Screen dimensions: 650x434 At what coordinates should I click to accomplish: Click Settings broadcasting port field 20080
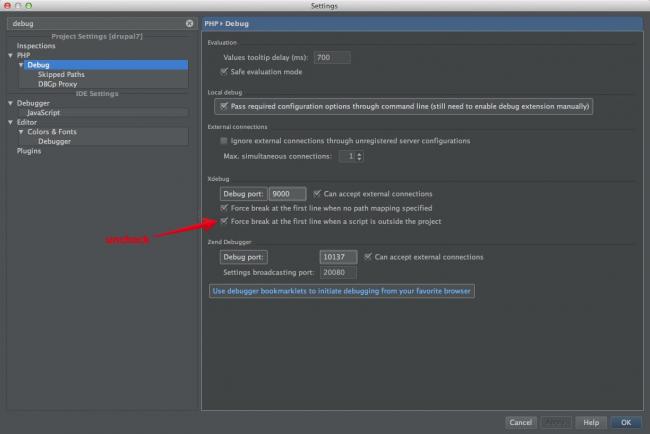338,272
